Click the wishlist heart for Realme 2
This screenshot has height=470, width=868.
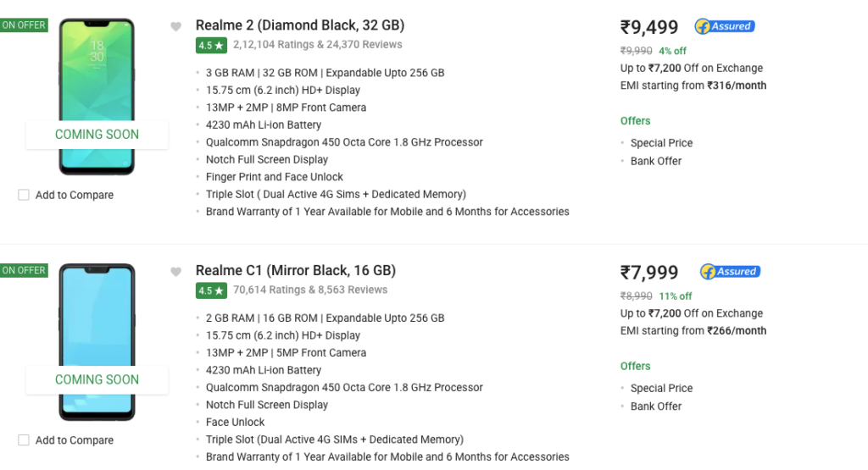click(176, 26)
